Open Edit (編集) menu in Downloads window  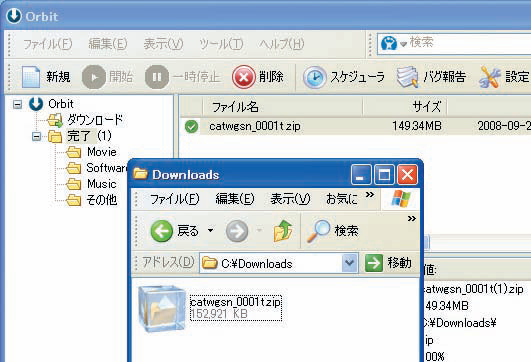(235, 199)
